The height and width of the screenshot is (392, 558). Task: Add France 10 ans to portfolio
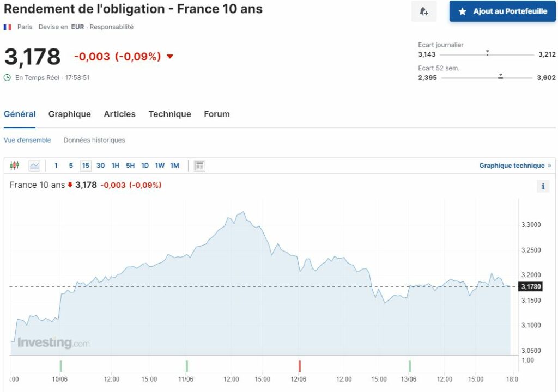coord(502,11)
